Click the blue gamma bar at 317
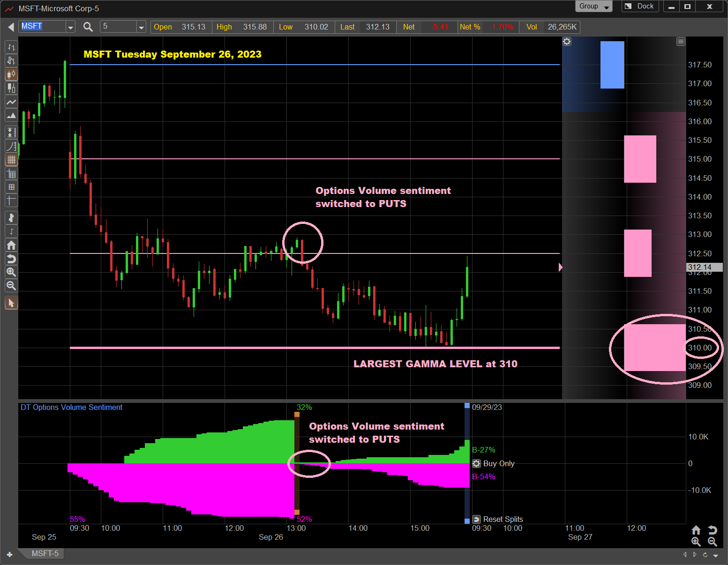Image resolution: width=728 pixels, height=565 pixels. coord(612,65)
